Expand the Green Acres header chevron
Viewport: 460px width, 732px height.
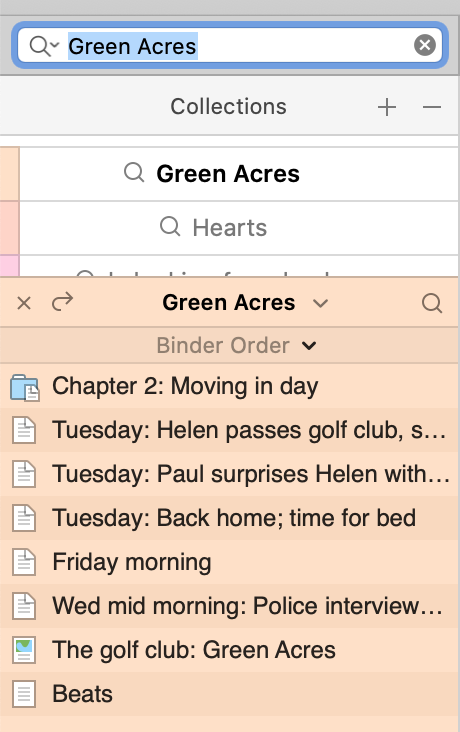point(320,303)
